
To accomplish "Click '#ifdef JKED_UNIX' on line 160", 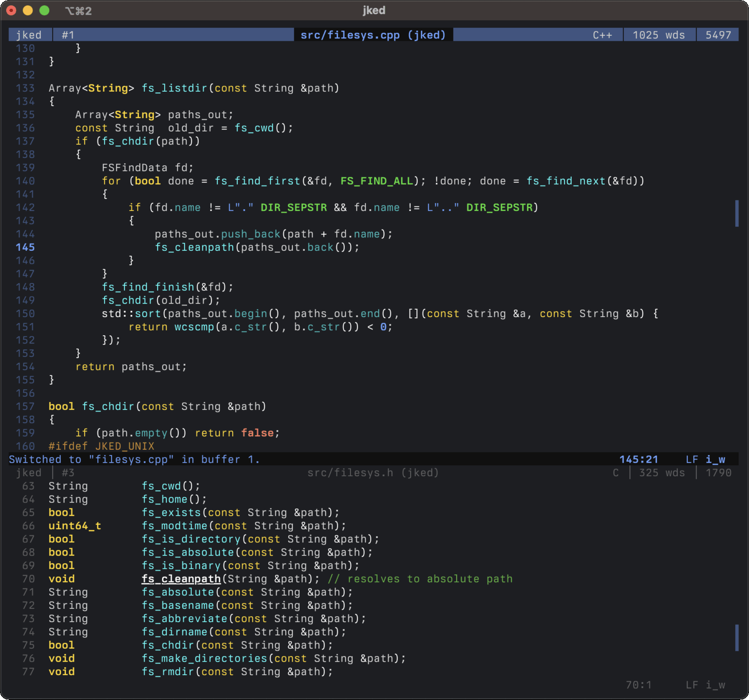I will click(x=102, y=446).
